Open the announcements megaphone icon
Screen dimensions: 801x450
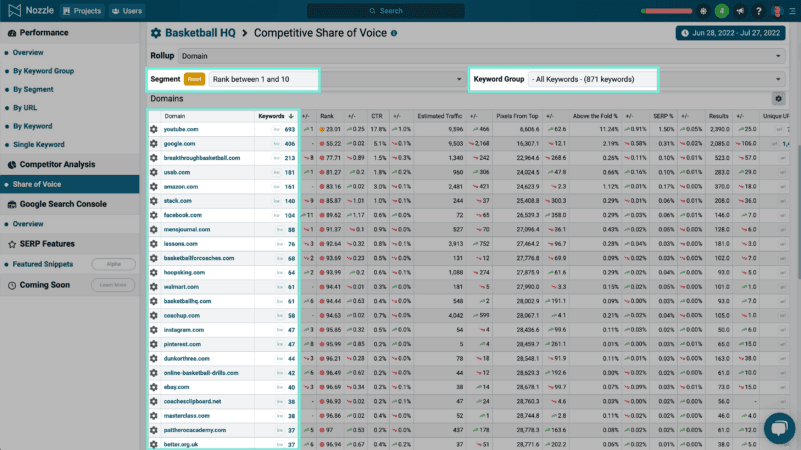click(x=740, y=11)
